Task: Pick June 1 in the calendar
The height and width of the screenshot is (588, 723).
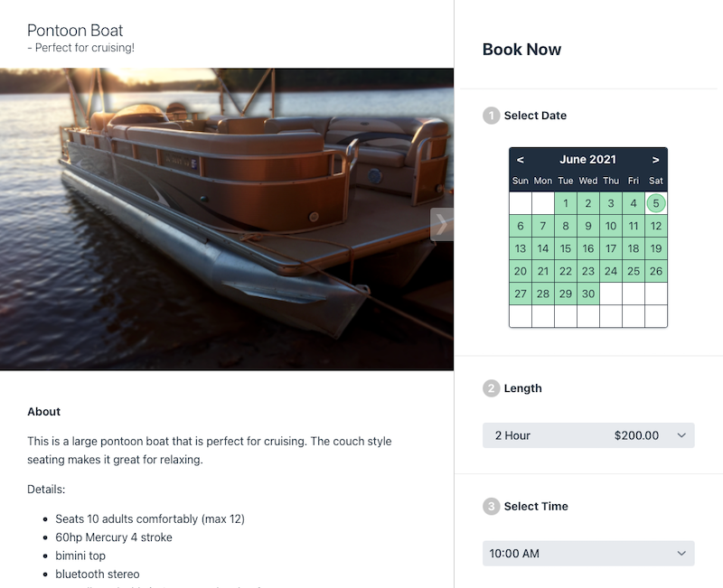Action: point(566,203)
